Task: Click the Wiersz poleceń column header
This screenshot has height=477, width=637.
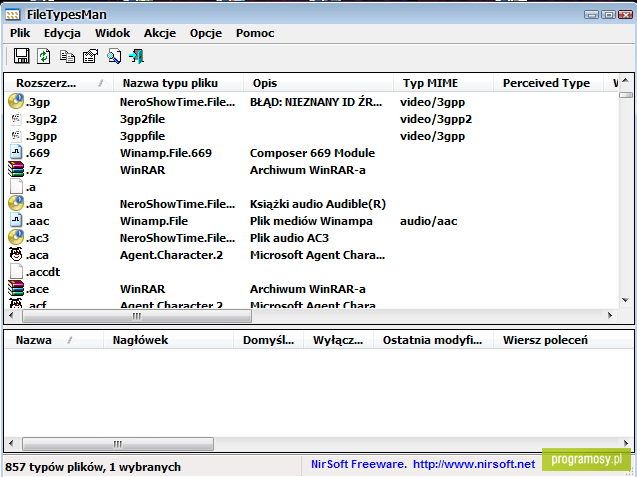Action: coord(563,340)
